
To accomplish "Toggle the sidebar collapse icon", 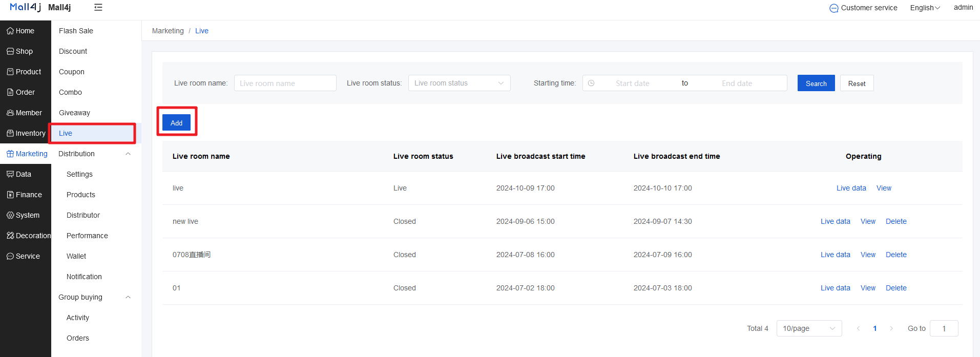I will (x=98, y=7).
